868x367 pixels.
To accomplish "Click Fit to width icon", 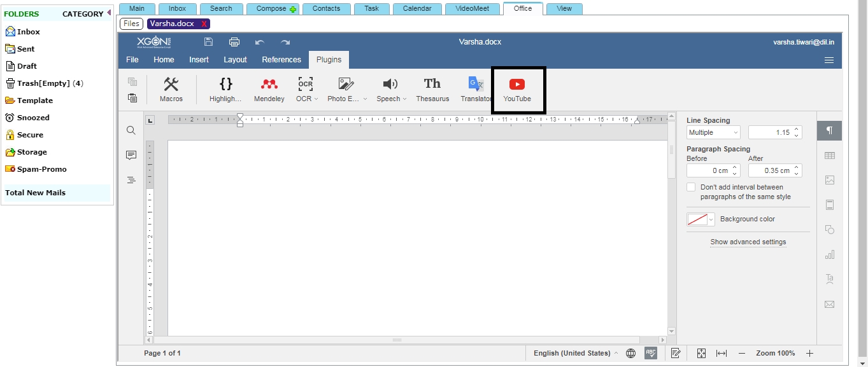I will [x=722, y=353].
